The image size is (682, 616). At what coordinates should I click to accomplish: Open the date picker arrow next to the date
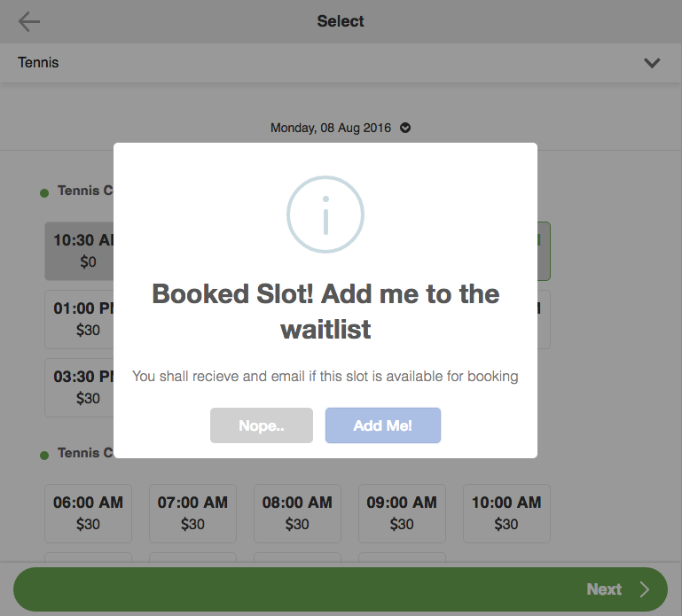coord(405,128)
